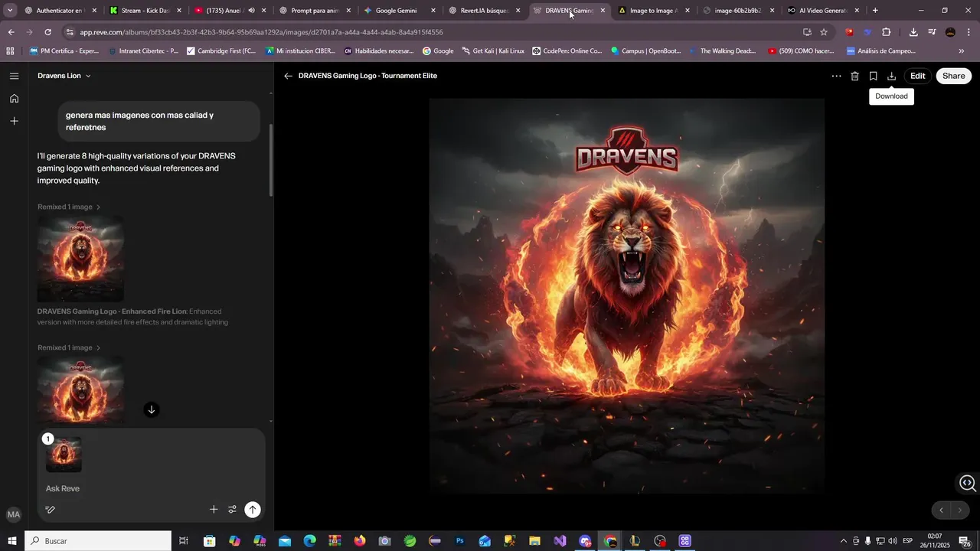This screenshot has height=551, width=980.
Task: Send prompt with the up-arrow button
Action: coord(253,510)
